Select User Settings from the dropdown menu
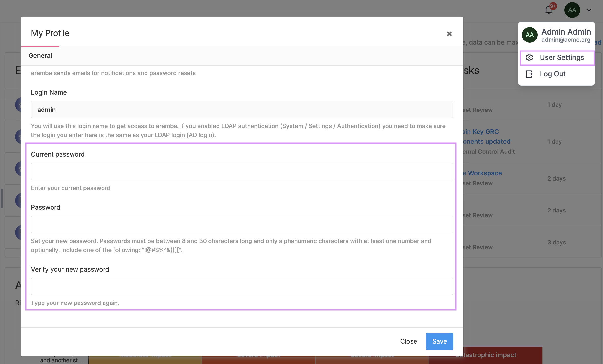The image size is (603, 364). pos(562,58)
